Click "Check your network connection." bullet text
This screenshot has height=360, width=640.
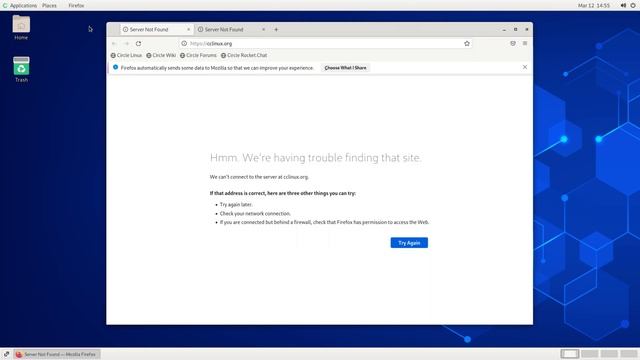(255, 213)
